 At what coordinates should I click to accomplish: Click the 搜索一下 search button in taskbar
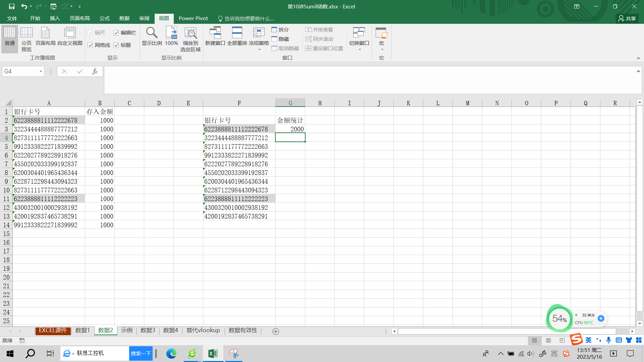click(141, 353)
